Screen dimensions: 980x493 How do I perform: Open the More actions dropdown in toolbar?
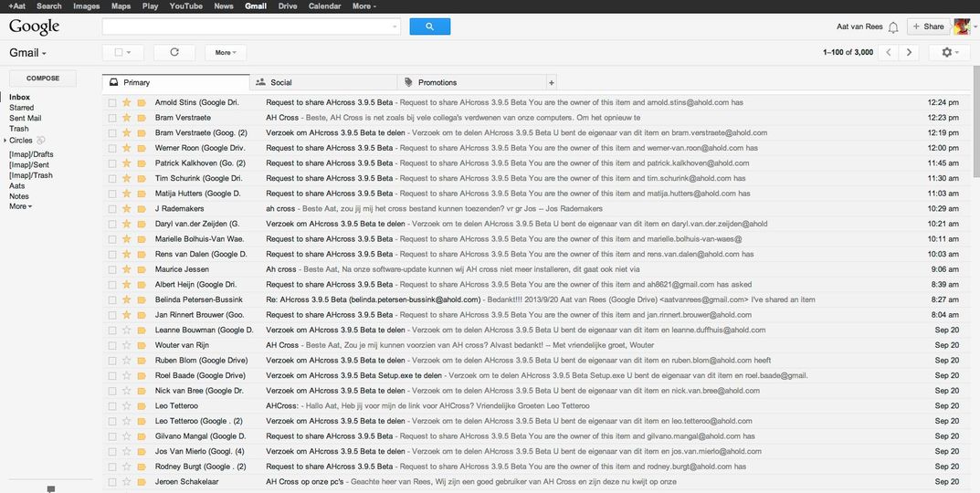tap(226, 52)
